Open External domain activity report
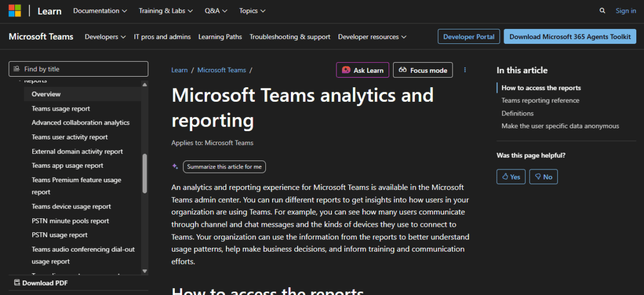Viewport: 644px width, 295px height. point(77,152)
